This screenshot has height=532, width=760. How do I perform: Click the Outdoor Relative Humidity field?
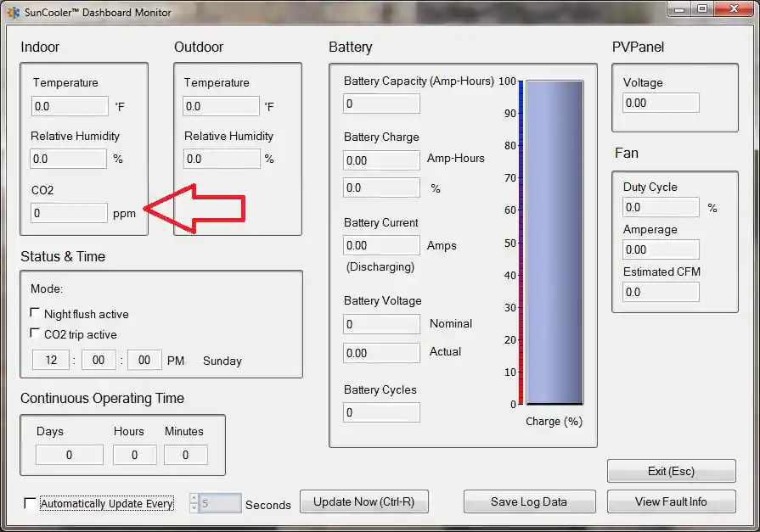(x=222, y=159)
